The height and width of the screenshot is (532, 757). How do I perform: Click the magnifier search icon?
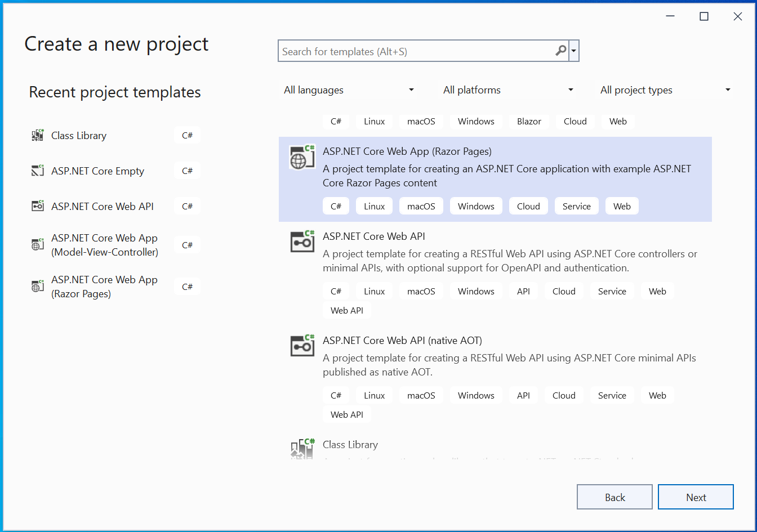pyautogui.click(x=561, y=51)
